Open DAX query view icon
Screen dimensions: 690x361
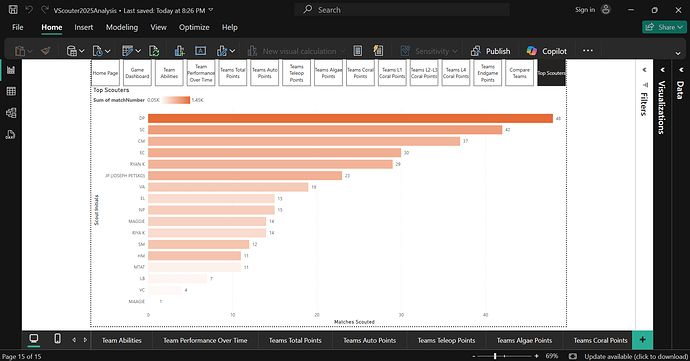(x=11, y=134)
